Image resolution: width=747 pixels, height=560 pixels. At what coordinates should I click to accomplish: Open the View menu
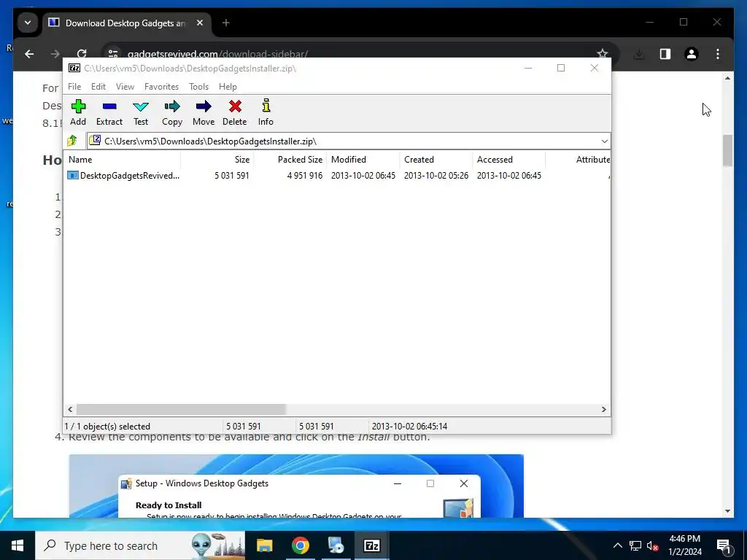pos(125,87)
